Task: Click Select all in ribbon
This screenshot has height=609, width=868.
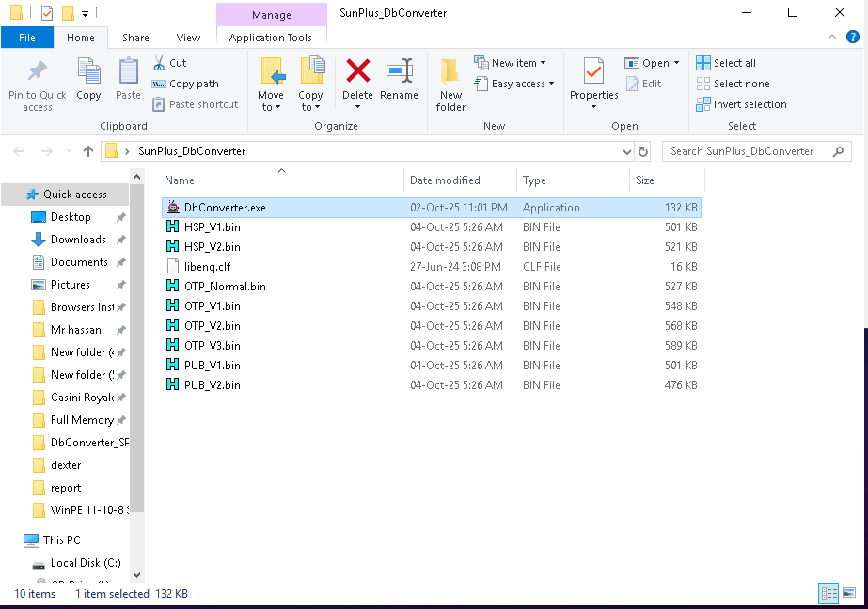Action: (x=726, y=63)
